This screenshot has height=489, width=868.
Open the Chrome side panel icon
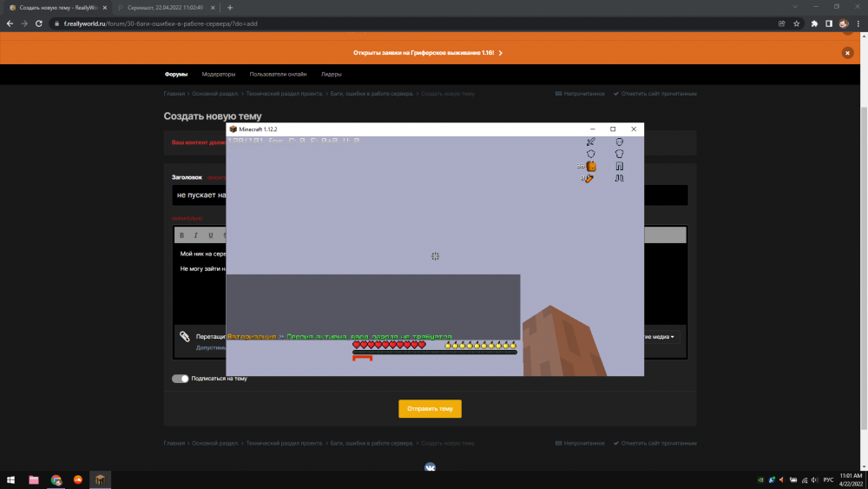pyautogui.click(x=829, y=23)
